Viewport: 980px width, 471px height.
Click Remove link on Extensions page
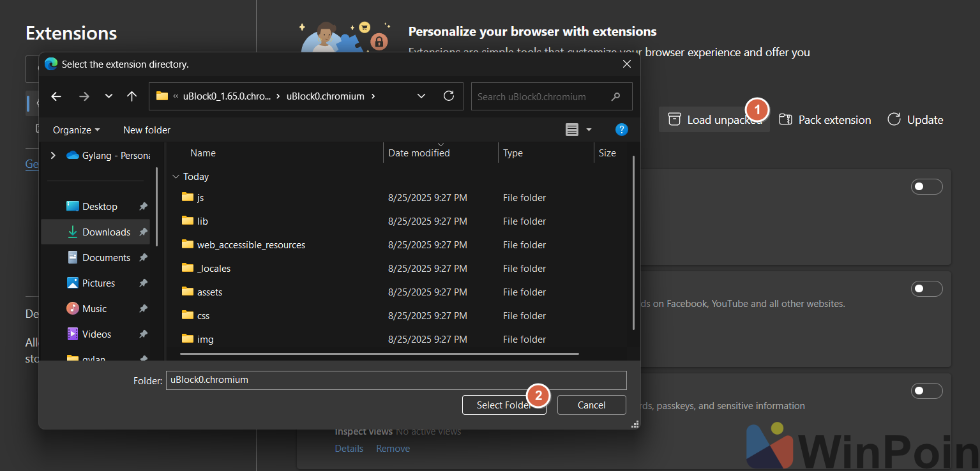tap(393, 449)
